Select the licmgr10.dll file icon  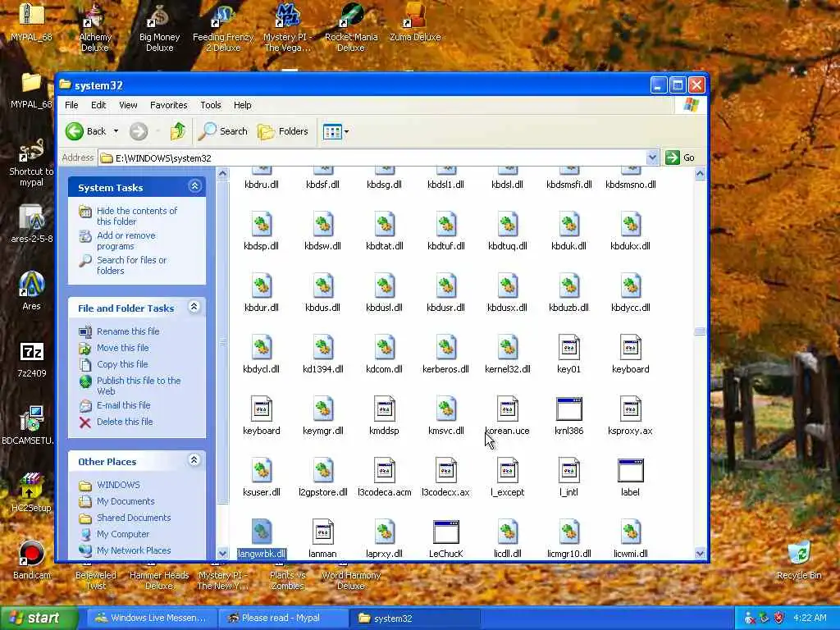[x=569, y=532]
